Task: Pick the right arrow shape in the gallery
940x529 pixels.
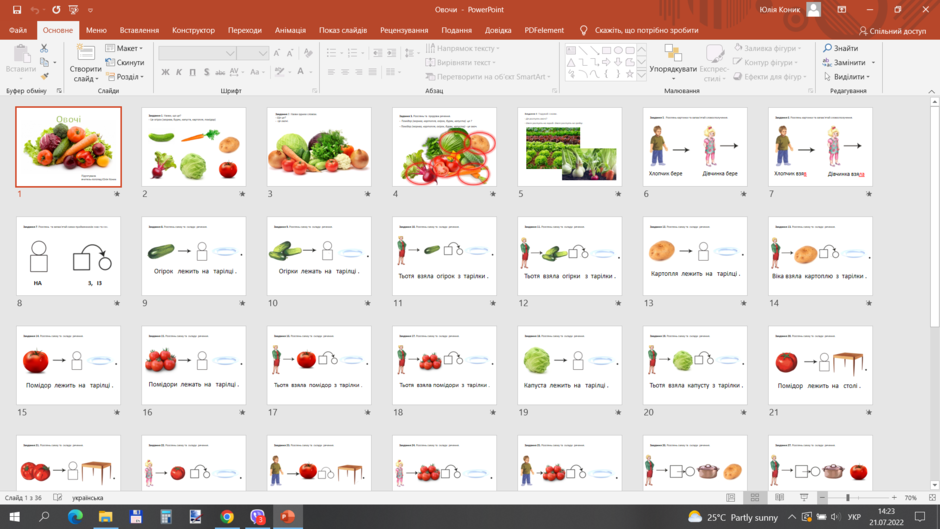Action: click(606, 62)
